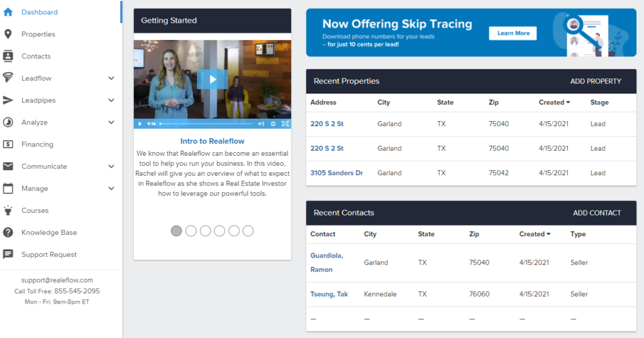This screenshot has height=338, width=644.
Task: Expand the Communicate menu chevron
Action: coord(111,166)
